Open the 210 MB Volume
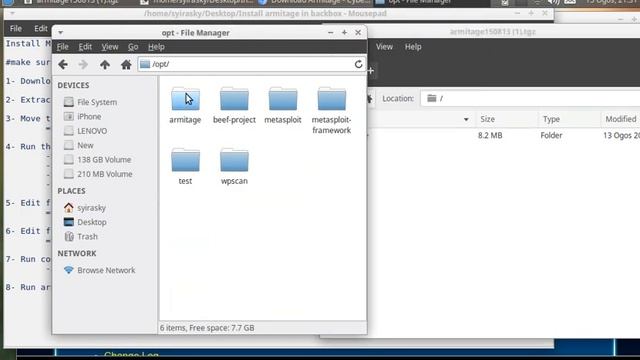 98,174
